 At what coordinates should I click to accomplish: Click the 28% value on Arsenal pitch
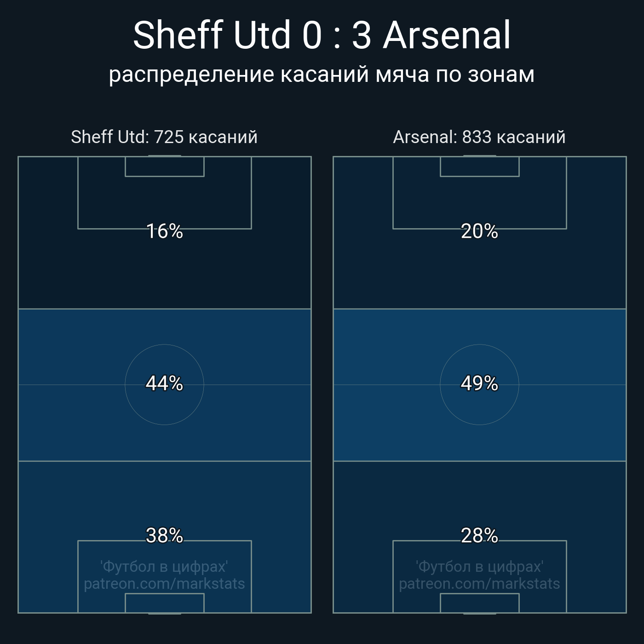479,536
